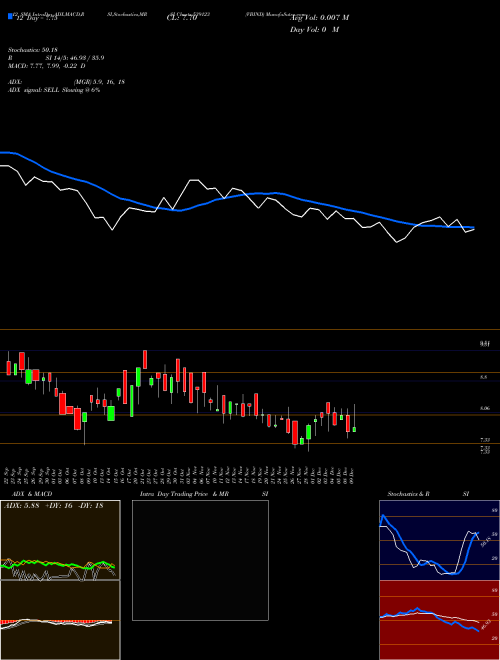Viewport: 500px width, 660px height.
Task: Click the 'Avg Vol: 0.007 M' label
Action: [x=319, y=18]
